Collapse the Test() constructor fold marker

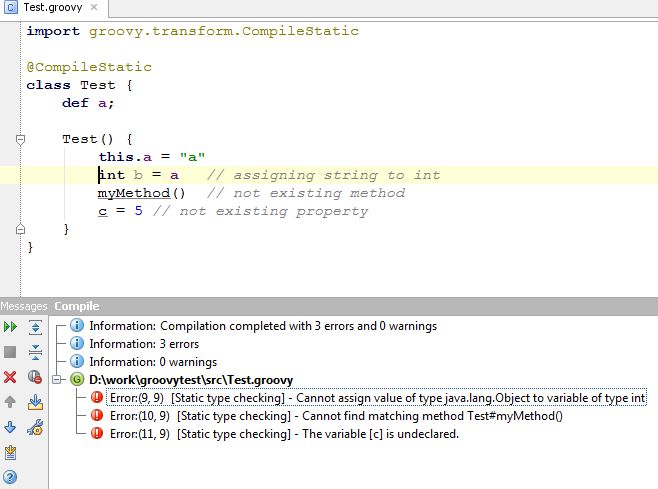tap(20, 139)
